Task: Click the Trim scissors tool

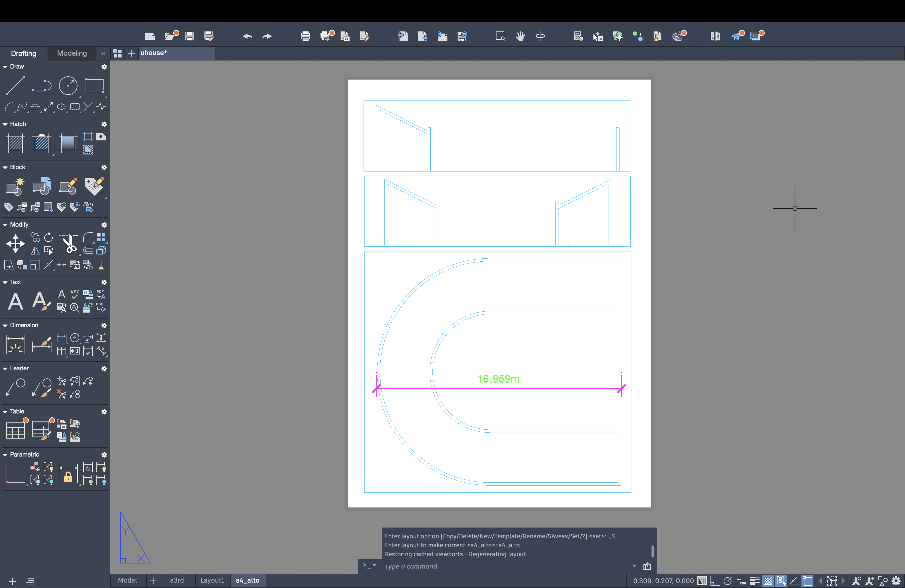Action: click(x=70, y=244)
